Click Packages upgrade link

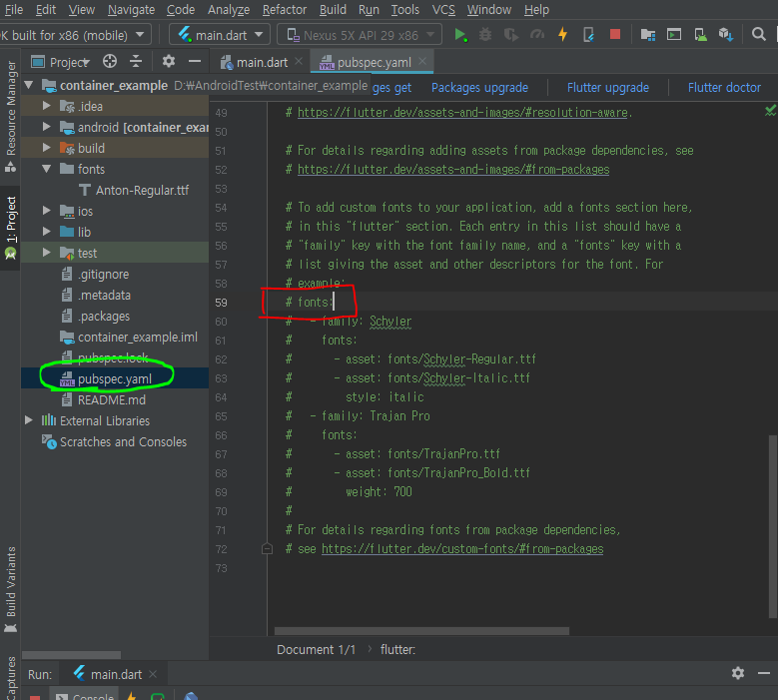(479, 88)
